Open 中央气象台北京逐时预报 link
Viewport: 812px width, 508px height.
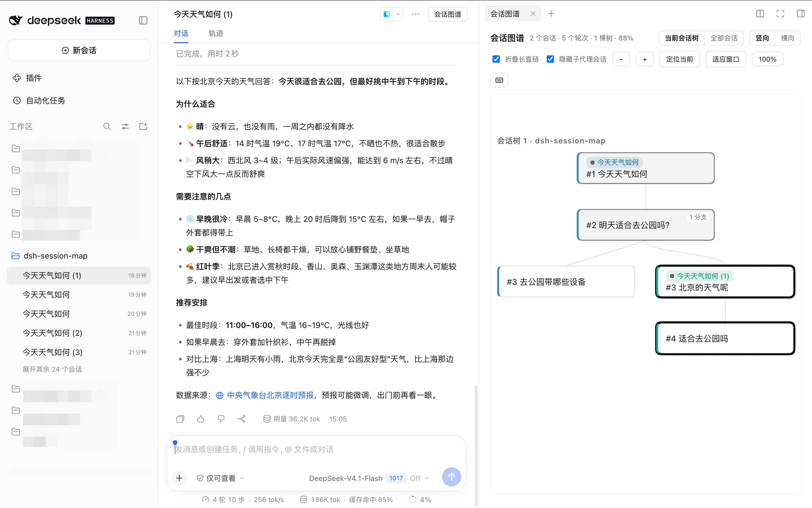coord(270,395)
